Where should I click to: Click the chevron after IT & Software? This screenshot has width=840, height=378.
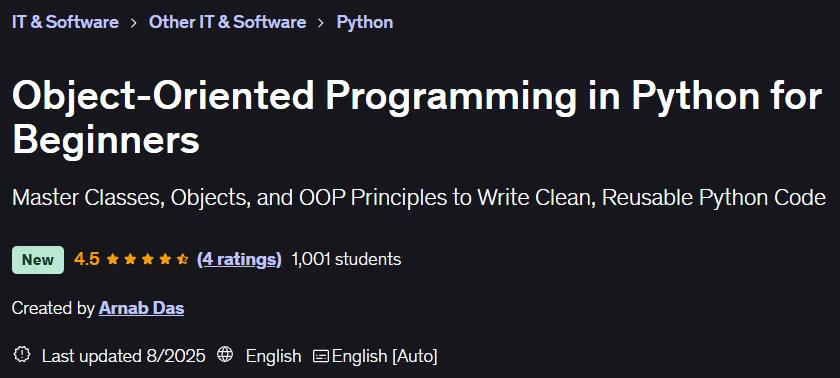(x=133, y=23)
